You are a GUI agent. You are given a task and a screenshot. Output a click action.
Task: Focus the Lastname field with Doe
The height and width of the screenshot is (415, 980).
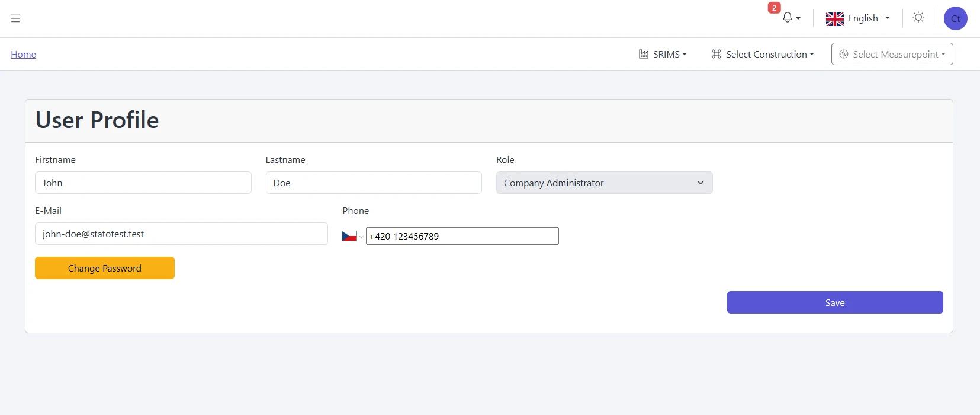(x=374, y=183)
